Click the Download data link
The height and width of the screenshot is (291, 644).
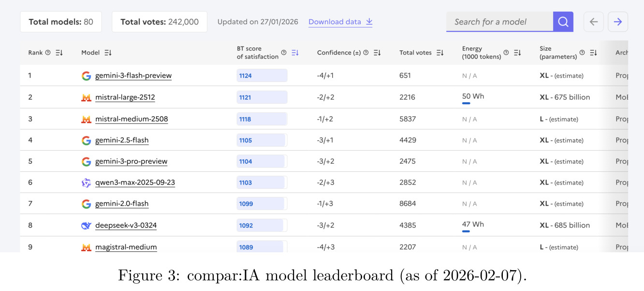click(x=340, y=22)
